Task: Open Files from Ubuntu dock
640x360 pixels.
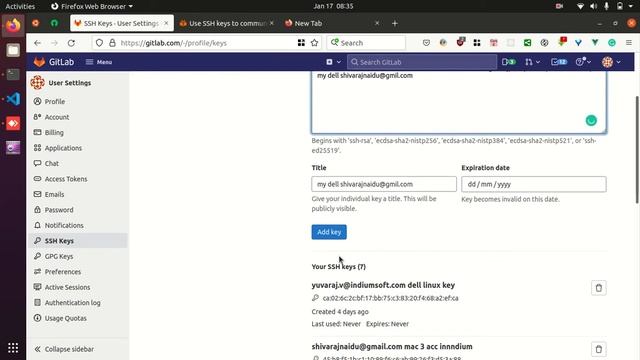Action: [13, 50]
